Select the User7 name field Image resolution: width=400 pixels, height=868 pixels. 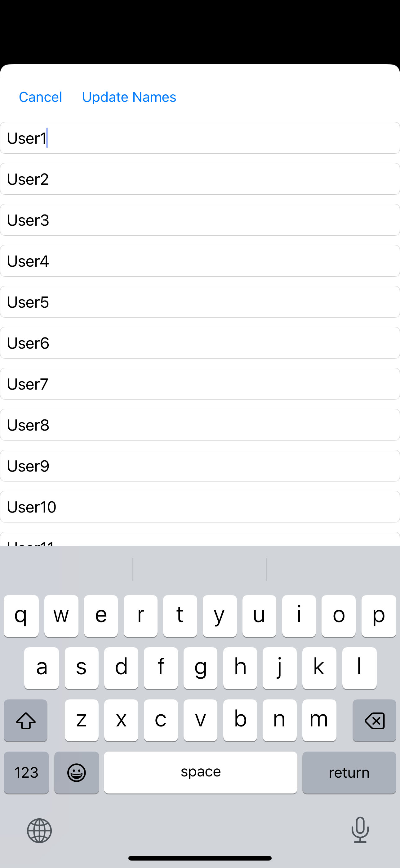tap(200, 384)
